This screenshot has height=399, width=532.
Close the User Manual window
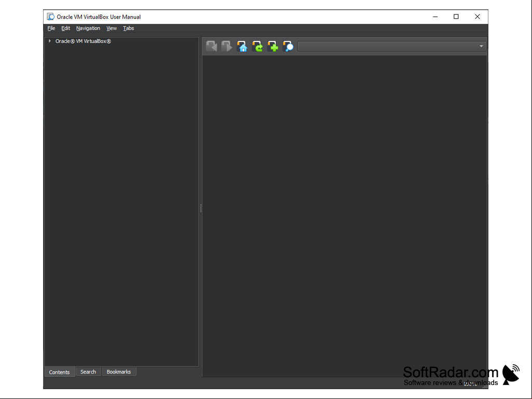pos(478,17)
